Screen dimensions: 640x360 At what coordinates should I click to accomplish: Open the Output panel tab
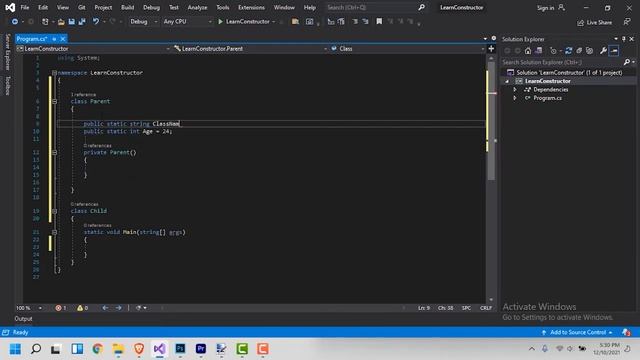[24, 319]
